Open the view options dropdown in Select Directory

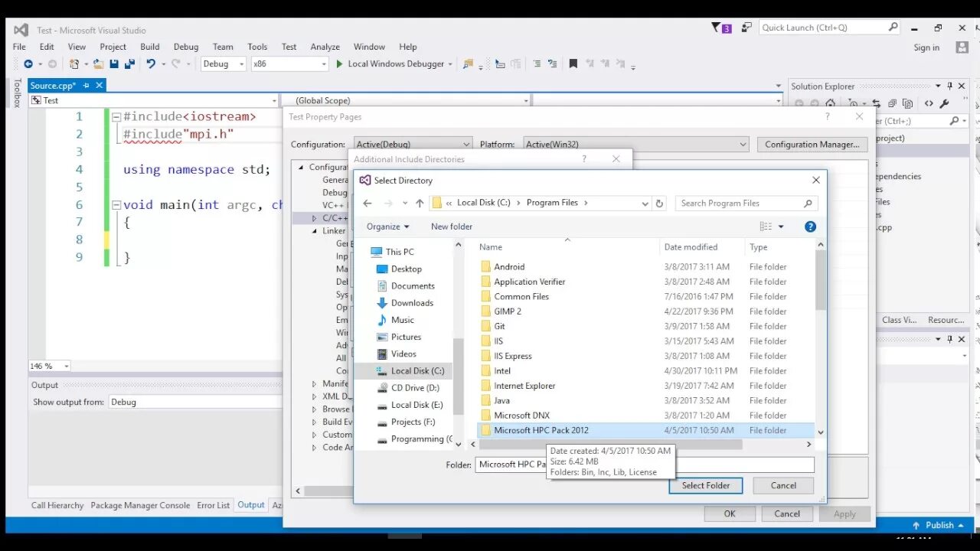point(781,227)
